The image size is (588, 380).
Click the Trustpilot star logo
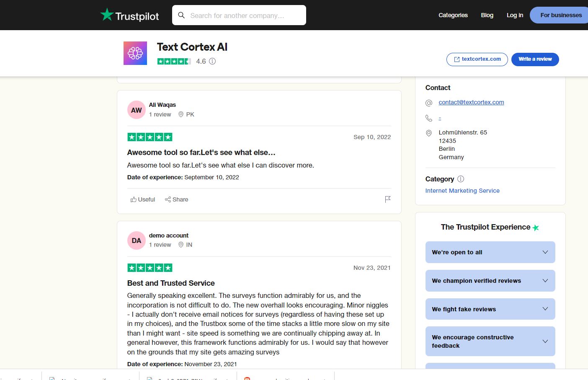tap(107, 15)
